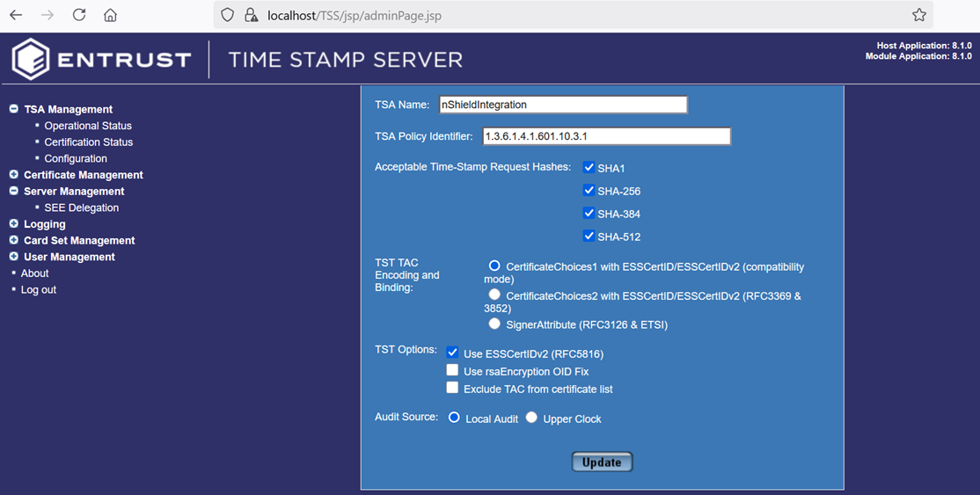The width and height of the screenshot is (980, 495).
Task: Uncheck the SHA-512 hash checkbox
Action: (589, 236)
